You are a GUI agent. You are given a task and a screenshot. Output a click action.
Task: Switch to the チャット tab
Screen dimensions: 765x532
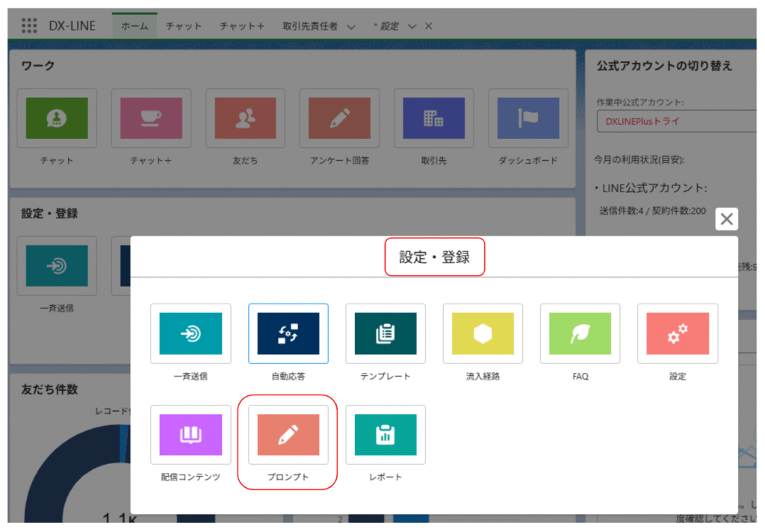[x=183, y=26]
